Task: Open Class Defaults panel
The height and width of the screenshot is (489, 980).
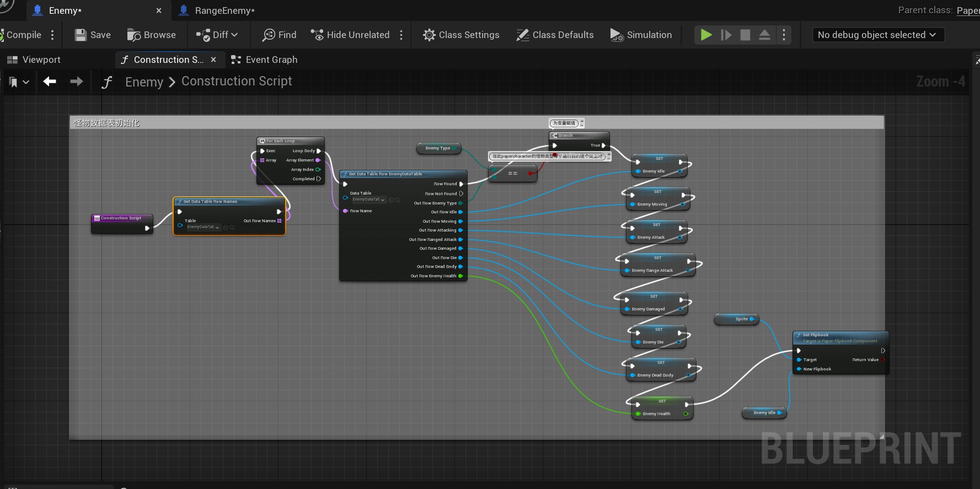Action: 555,35
